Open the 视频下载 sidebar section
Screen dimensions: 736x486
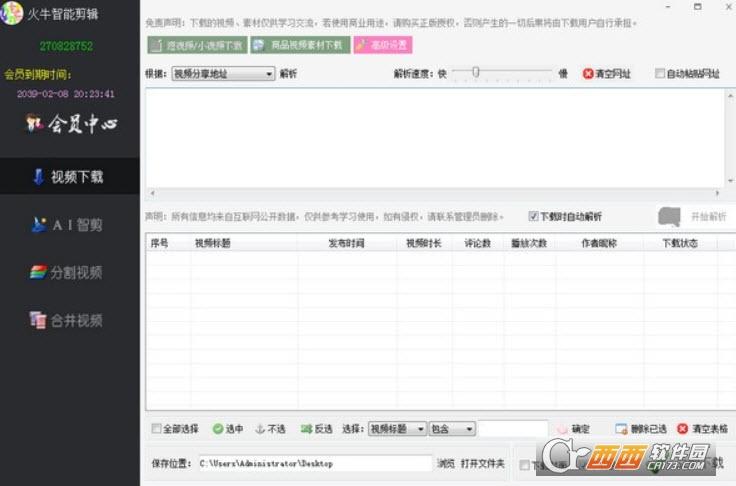pos(69,177)
